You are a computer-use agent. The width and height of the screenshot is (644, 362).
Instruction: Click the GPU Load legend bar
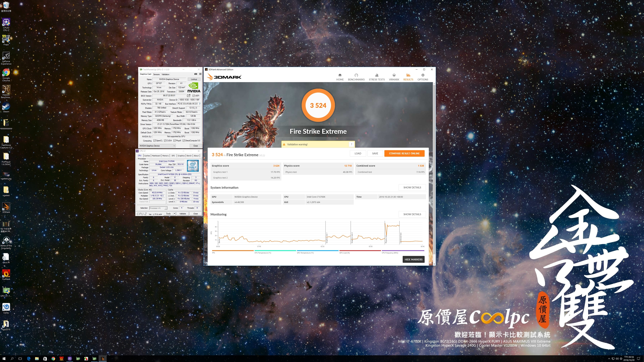pyautogui.click(x=360, y=251)
